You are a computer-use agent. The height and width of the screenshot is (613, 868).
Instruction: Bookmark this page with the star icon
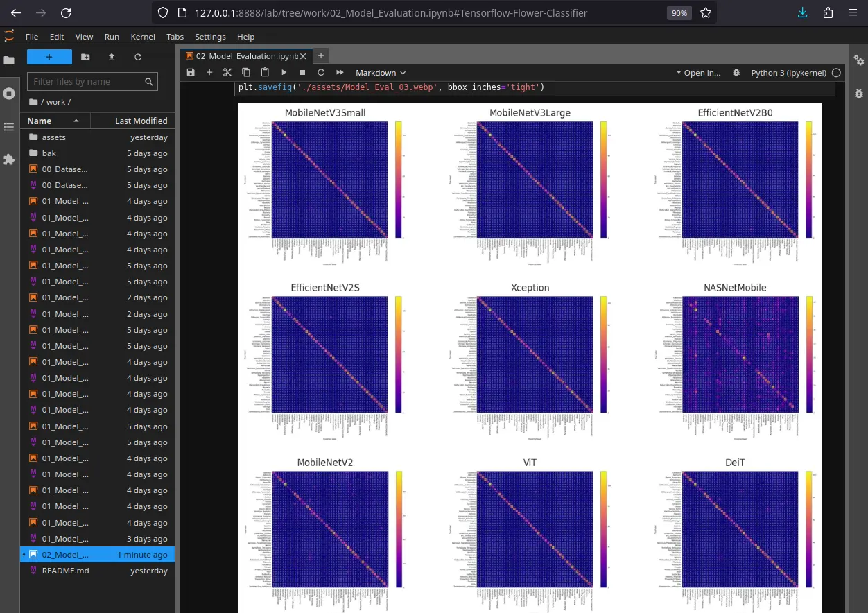pos(706,12)
